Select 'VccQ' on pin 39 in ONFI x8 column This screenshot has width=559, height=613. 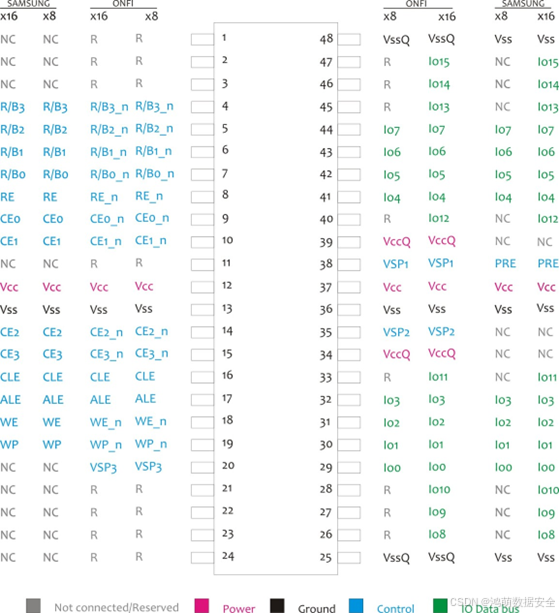click(x=397, y=242)
